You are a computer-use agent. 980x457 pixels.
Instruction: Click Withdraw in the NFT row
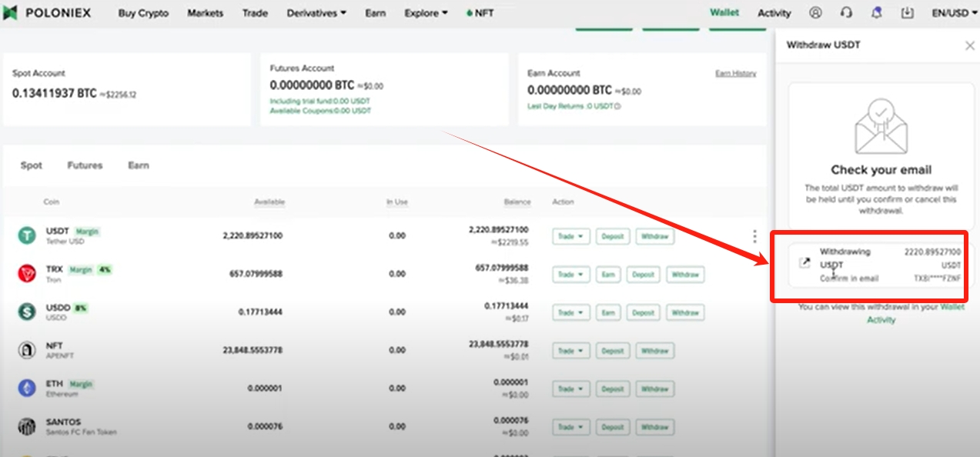click(655, 350)
